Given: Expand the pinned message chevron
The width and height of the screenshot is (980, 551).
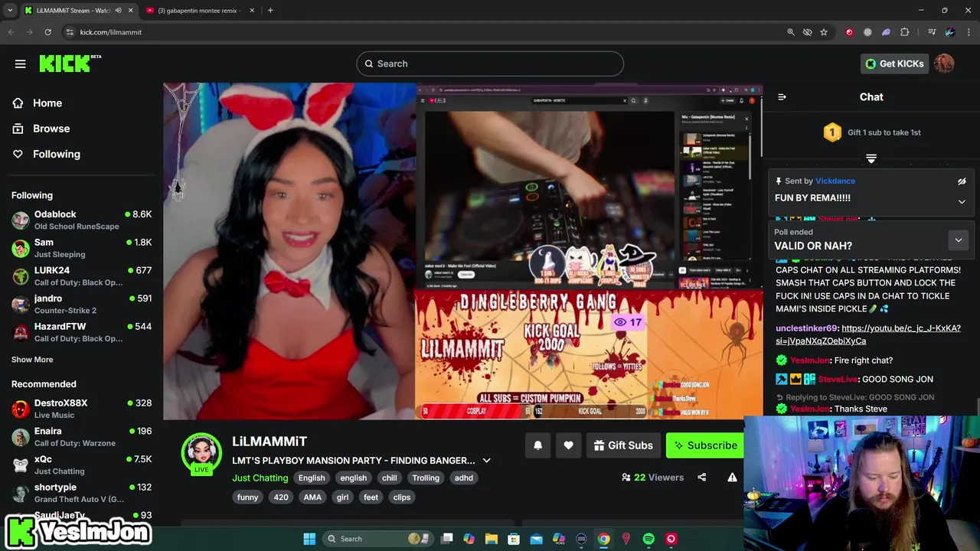Looking at the screenshot, I should (962, 201).
